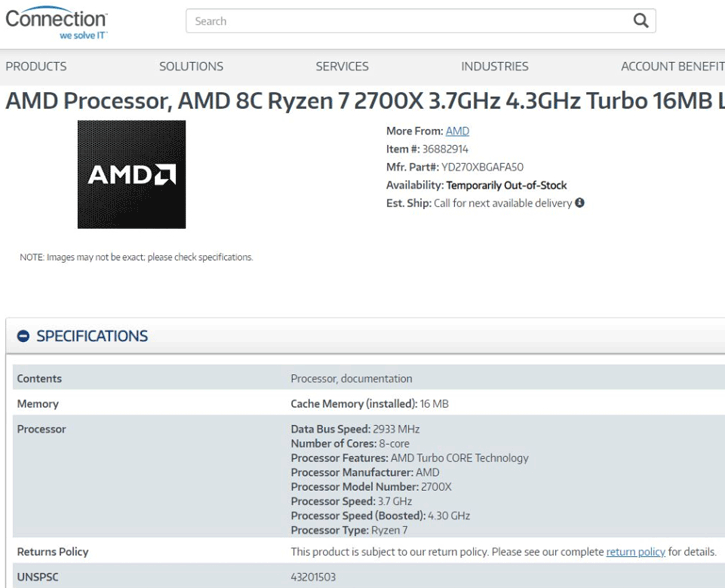Click the product title heading
Screen dimensions: 725x588
coord(365,101)
